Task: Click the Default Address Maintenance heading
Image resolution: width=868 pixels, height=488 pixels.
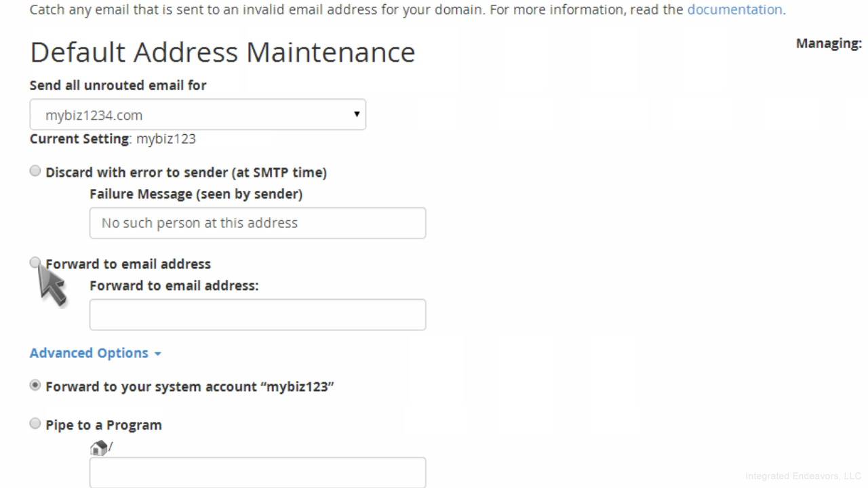Action: (222, 52)
